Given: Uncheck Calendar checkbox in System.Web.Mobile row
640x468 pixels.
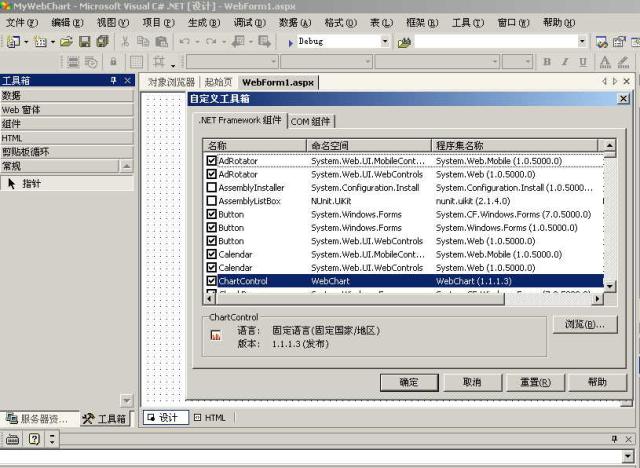Looking at the screenshot, I should (x=211, y=254).
